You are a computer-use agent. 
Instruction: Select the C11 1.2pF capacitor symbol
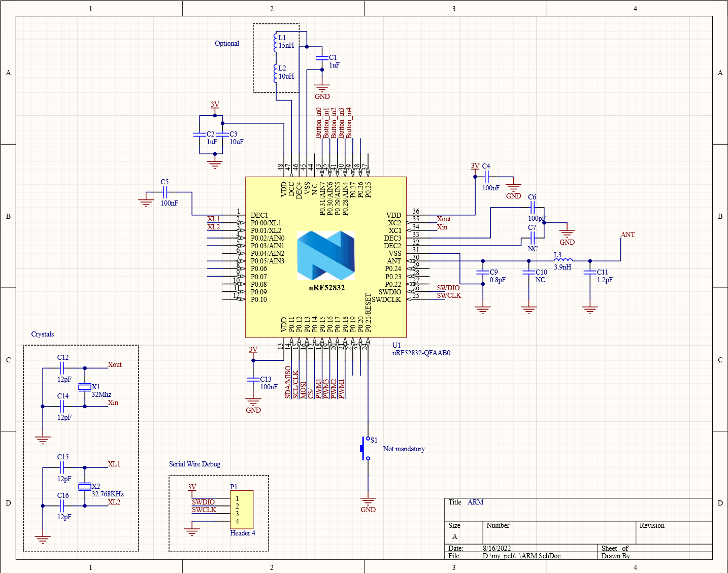pyautogui.click(x=590, y=273)
